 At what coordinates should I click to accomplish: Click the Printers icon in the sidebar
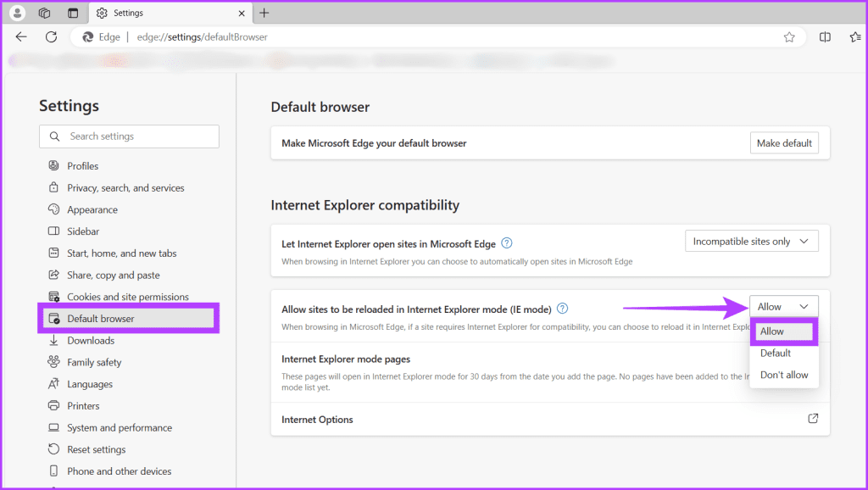[53, 405]
